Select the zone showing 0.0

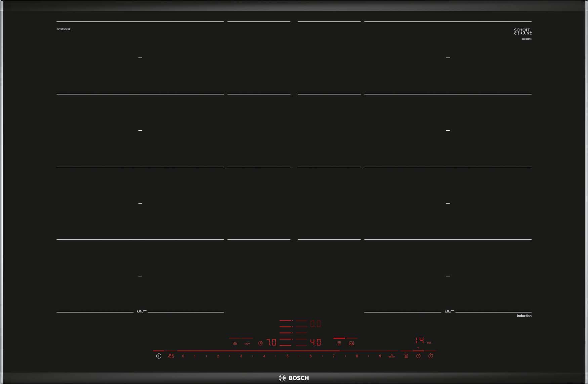tap(315, 324)
